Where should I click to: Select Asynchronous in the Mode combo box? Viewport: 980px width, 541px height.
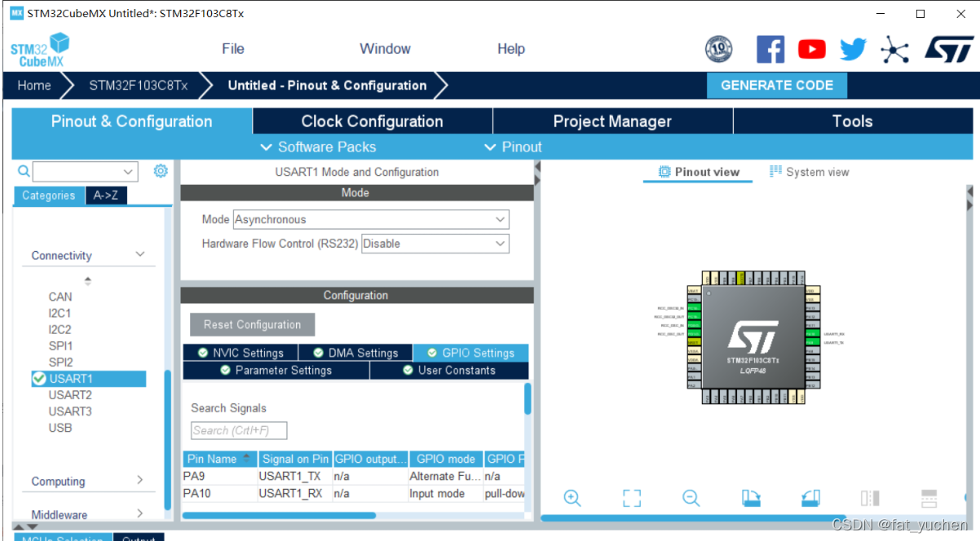(371, 219)
